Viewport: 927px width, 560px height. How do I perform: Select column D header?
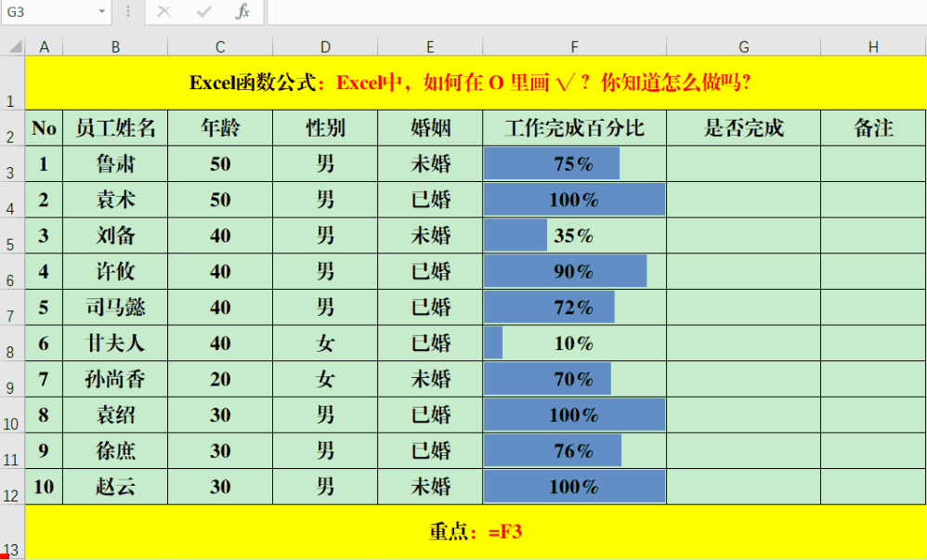(x=325, y=46)
